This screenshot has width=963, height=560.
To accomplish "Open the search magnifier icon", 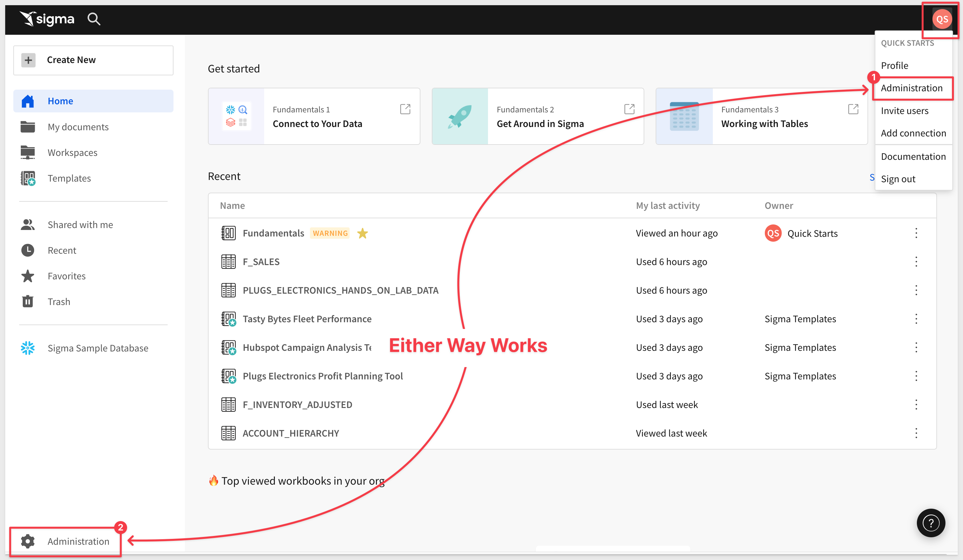I will [94, 19].
